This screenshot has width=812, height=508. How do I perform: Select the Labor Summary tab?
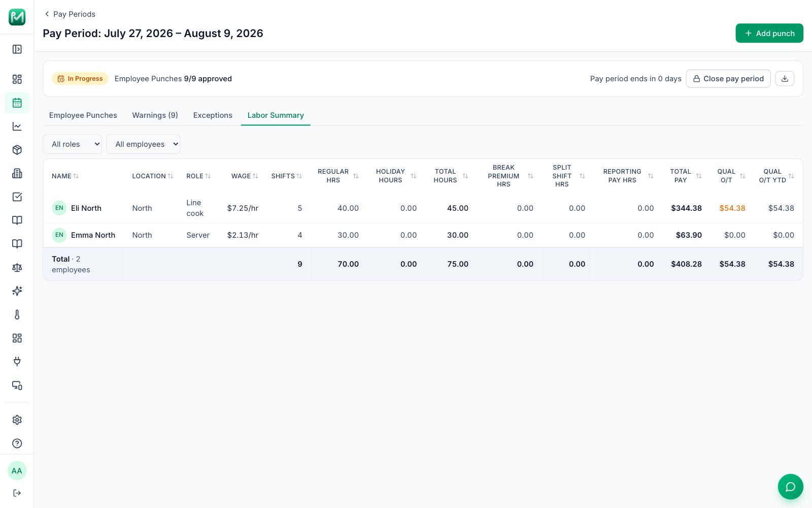(276, 115)
